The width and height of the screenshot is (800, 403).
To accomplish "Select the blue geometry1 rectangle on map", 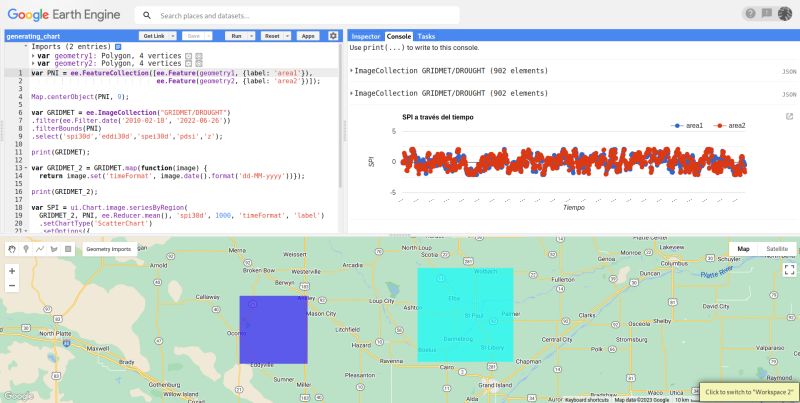I will pyautogui.click(x=273, y=330).
